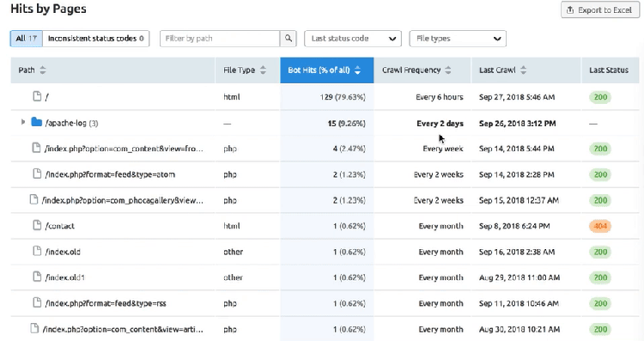
Task: Click the file icon beside /index.old1
Action: (37, 277)
